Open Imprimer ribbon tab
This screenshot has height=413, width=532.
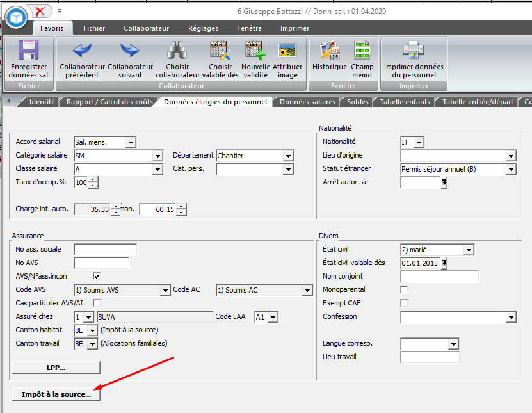(x=294, y=28)
